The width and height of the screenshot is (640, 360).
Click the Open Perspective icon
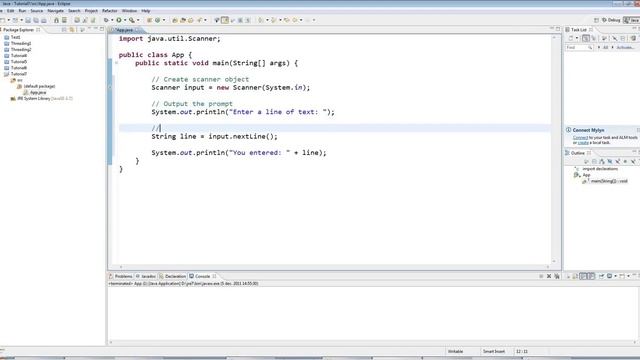click(x=596, y=20)
